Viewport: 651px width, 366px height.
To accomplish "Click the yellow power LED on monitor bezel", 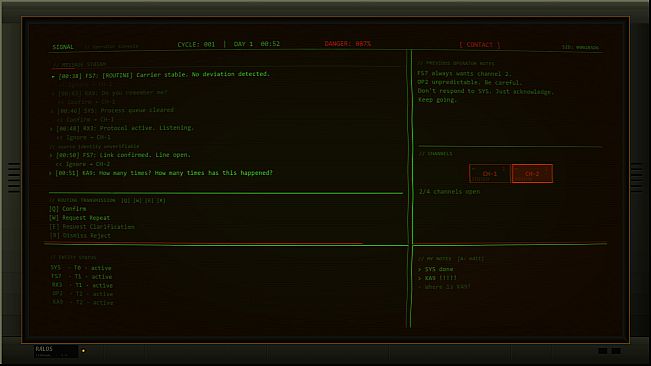I will (x=83, y=351).
